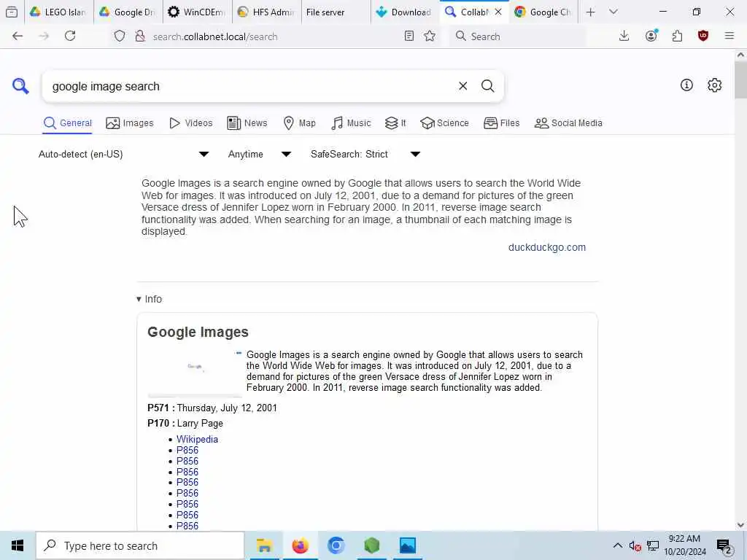Image resolution: width=747 pixels, height=560 pixels.
Task: Open the extensions puzzle icon
Action: tap(677, 36)
